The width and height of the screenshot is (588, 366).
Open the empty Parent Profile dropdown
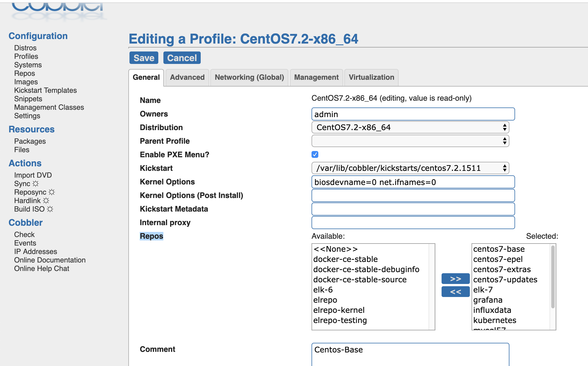point(410,141)
